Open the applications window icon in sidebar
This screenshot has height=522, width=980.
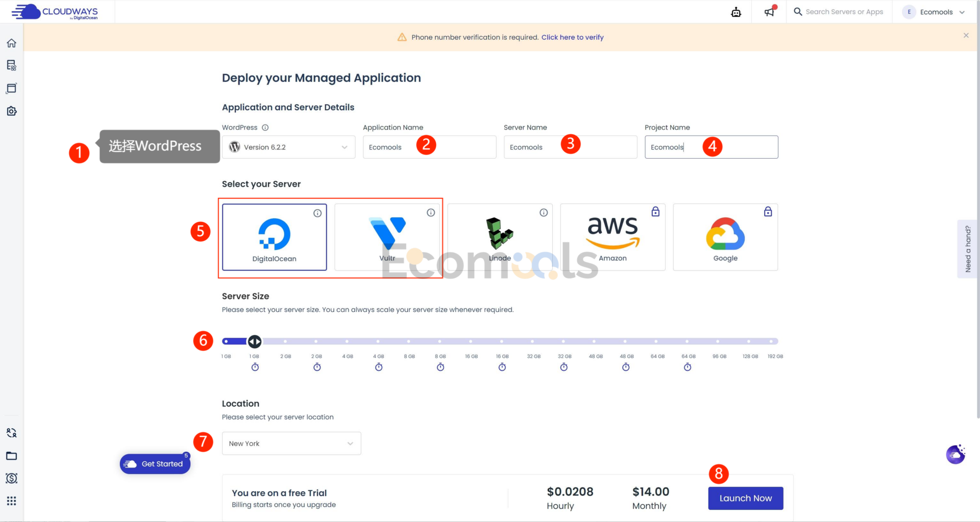click(11, 88)
